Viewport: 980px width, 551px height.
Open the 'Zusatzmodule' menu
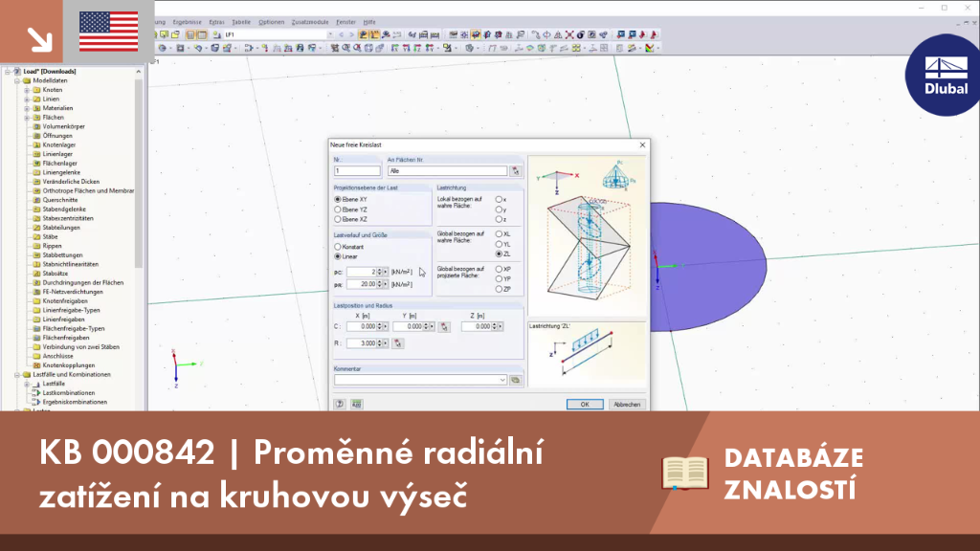(309, 22)
